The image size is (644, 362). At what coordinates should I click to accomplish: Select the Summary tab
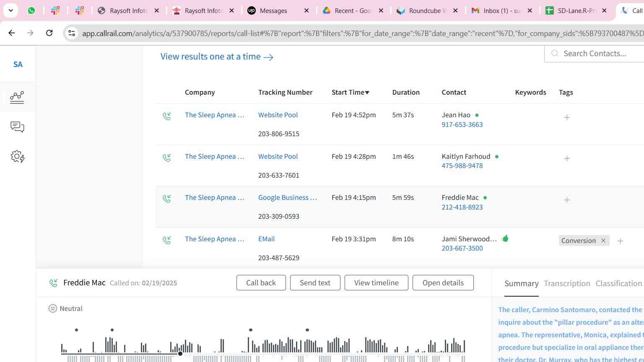click(521, 284)
